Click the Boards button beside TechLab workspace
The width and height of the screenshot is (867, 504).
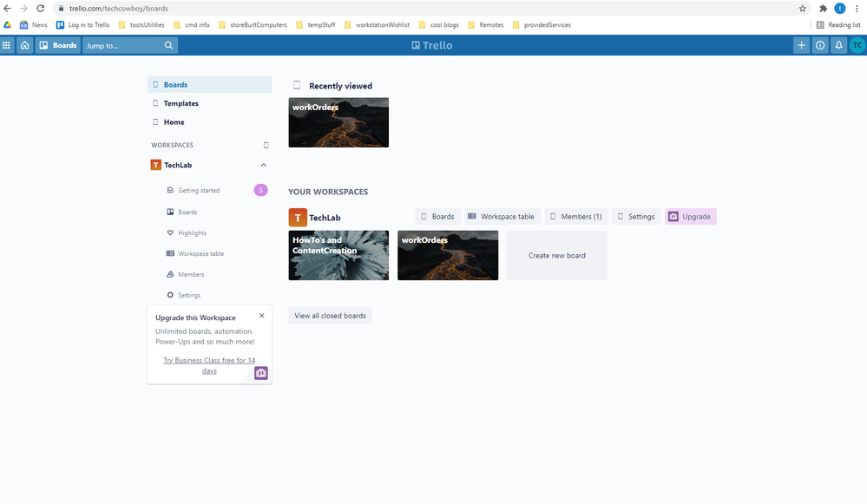pos(437,217)
